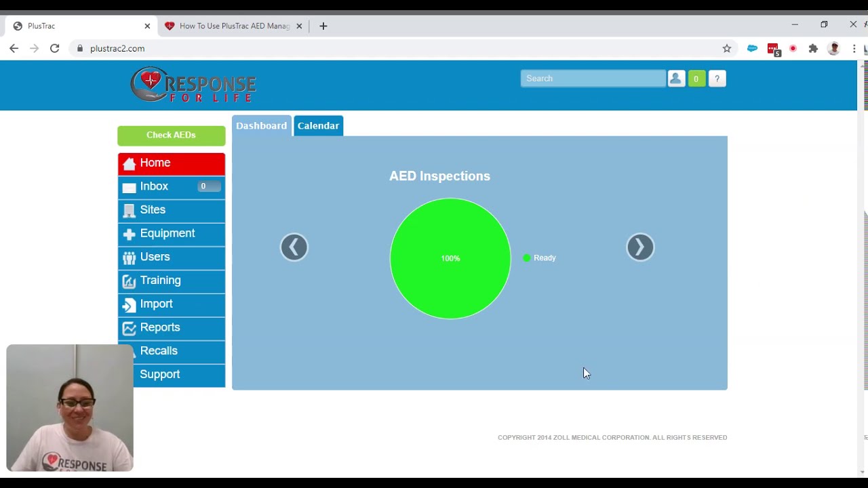Click the Check AEDs button
The image size is (868, 488).
[172, 136]
